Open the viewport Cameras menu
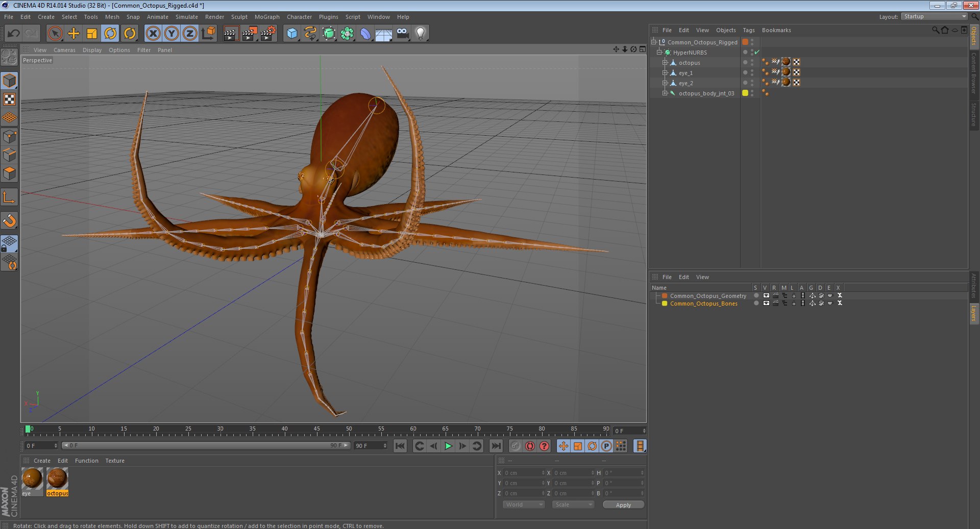This screenshot has width=980, height=529. [x=64, y=50]
